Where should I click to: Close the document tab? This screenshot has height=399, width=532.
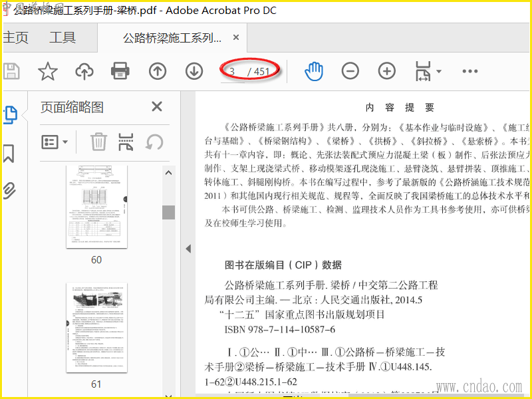point(236,37)
